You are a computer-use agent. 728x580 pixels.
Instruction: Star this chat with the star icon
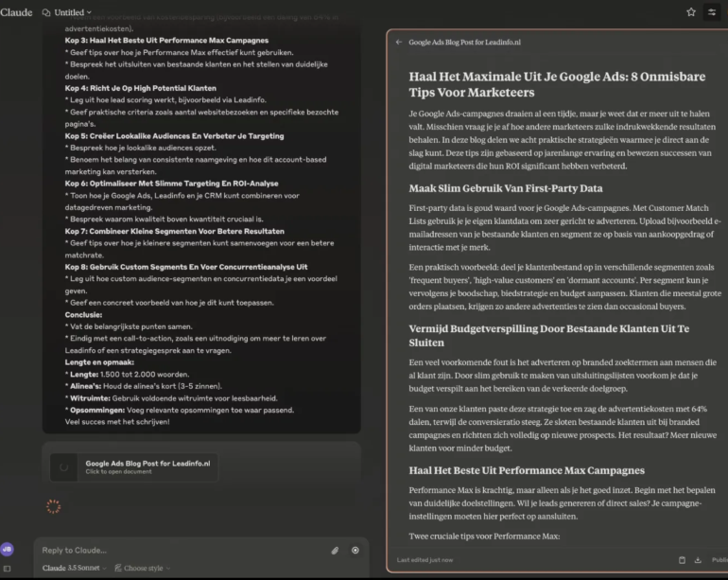(691, 12)
